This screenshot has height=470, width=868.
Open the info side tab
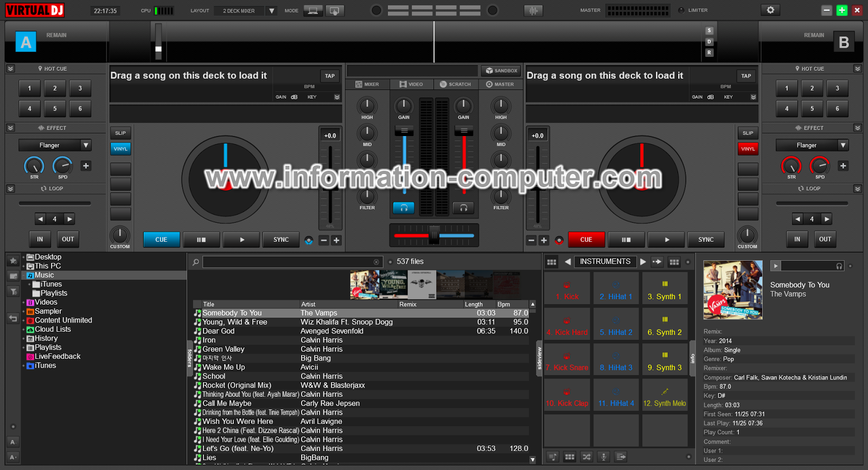692,358
